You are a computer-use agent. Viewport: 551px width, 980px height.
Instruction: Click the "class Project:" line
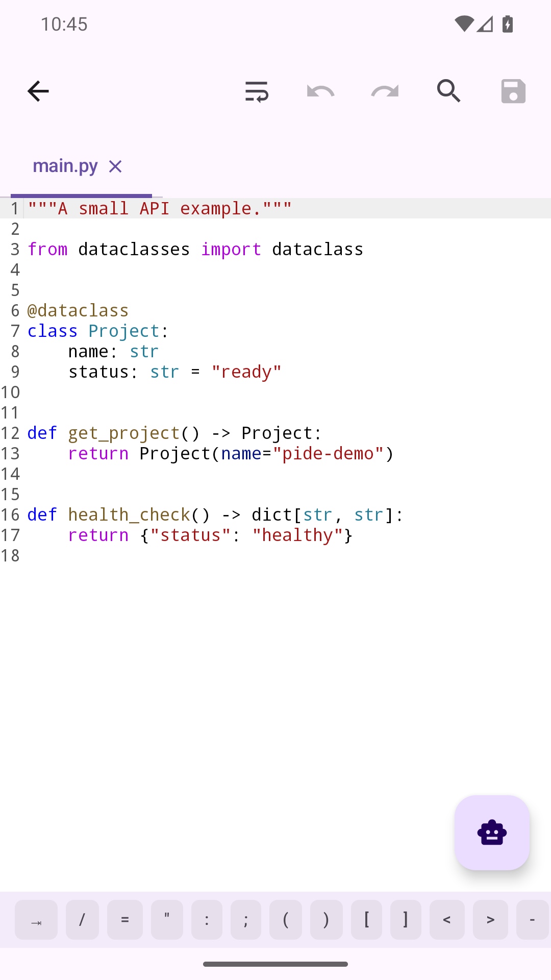(98, 331)
